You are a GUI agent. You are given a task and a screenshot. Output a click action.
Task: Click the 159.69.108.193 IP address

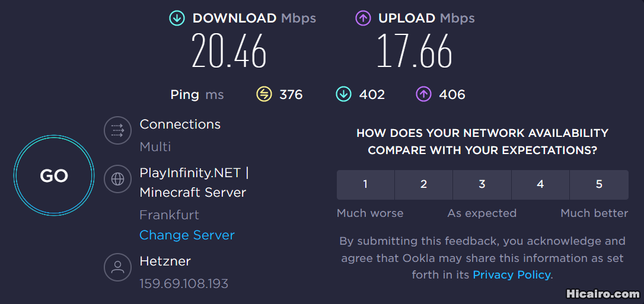tap(184, 284)
